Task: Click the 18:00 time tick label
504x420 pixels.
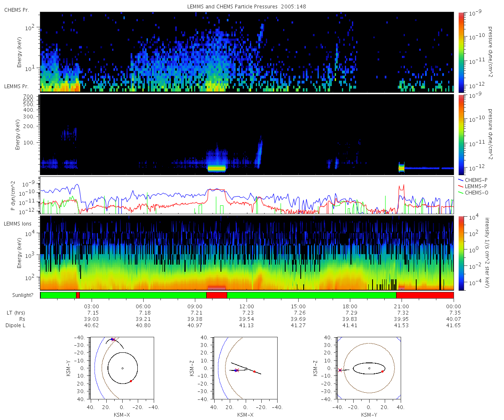Action: [x=350, y=306]
